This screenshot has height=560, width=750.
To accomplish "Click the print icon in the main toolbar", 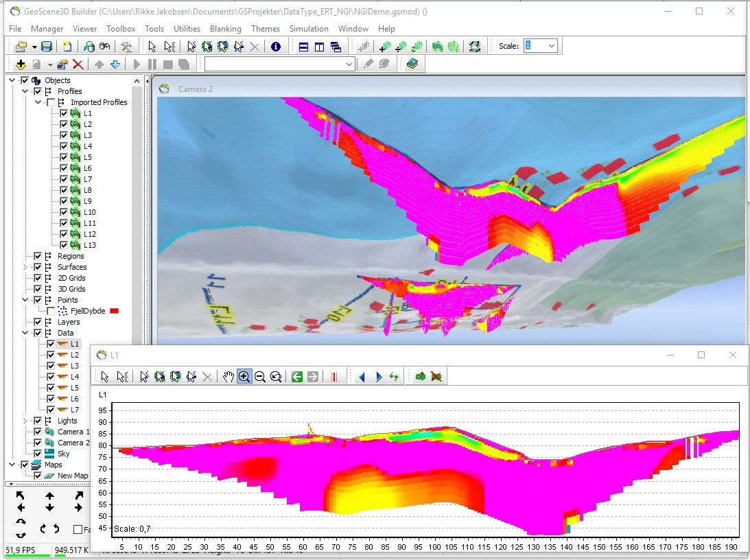I will [x=89, y=47].
